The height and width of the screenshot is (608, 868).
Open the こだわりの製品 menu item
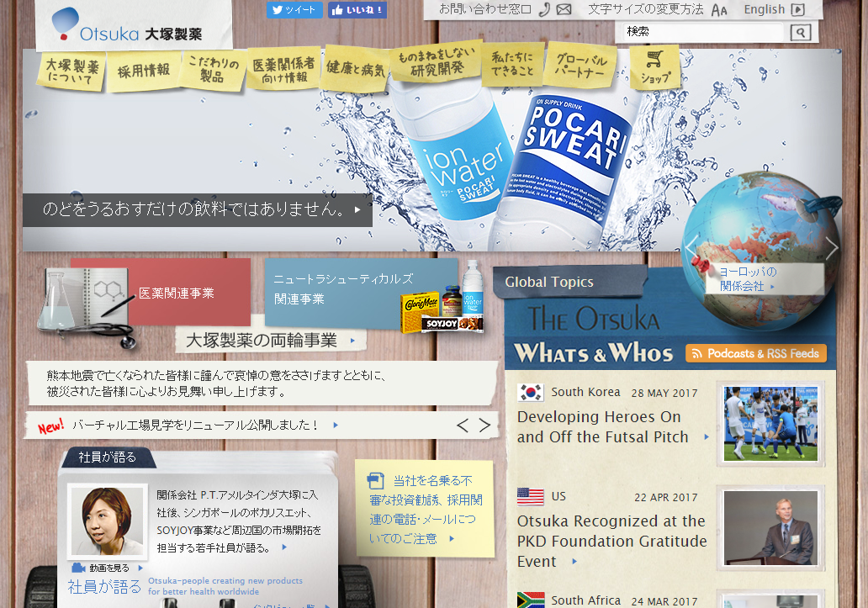pyautogui.click(x=213, y=69)
